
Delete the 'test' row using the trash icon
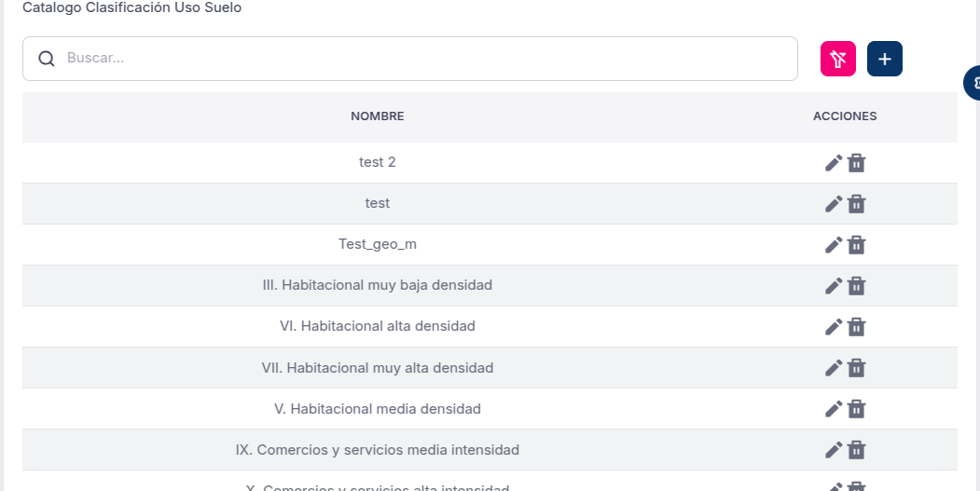[x=856, y=204]
